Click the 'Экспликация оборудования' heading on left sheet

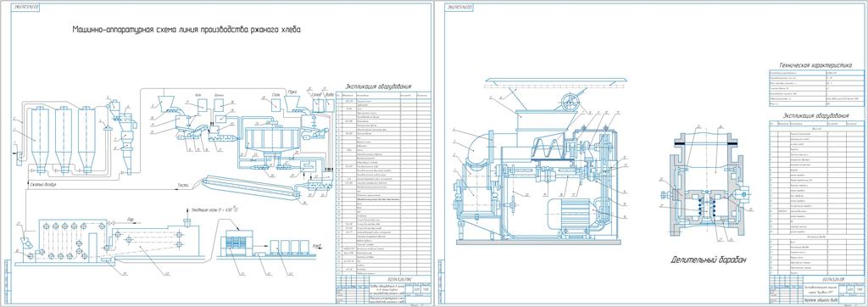378,87
